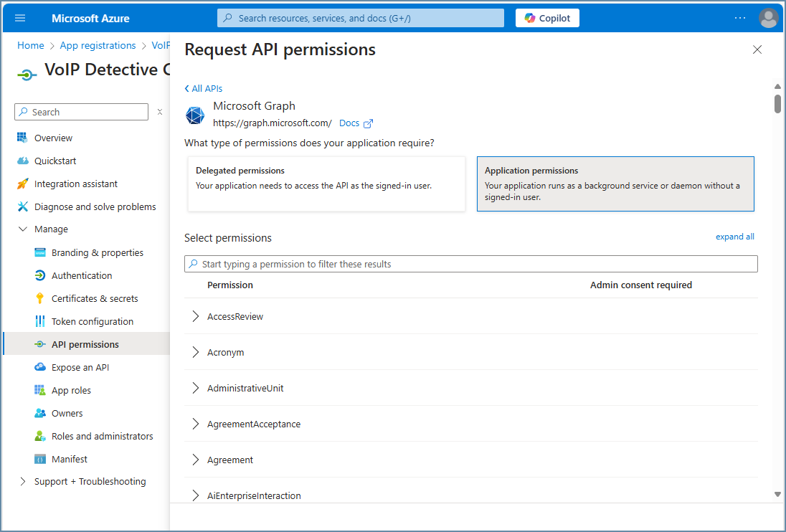Viewport: 786px width, 532px height.
Task: Close the Request API permissions panel
Action: [757, 49]
